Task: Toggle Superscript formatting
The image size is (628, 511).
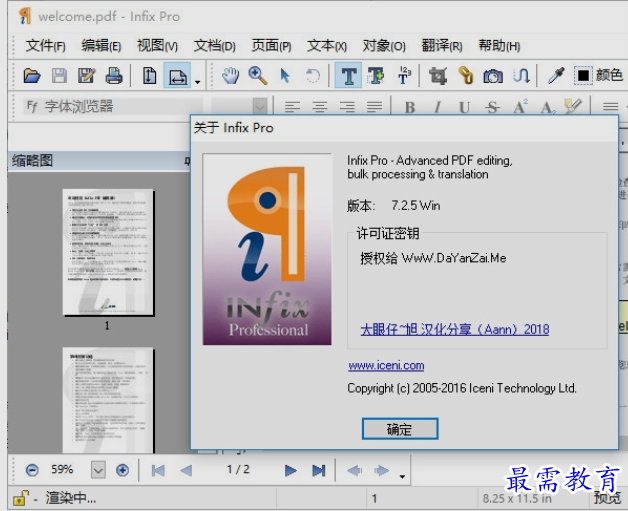Action: click(x=520, y=107)
